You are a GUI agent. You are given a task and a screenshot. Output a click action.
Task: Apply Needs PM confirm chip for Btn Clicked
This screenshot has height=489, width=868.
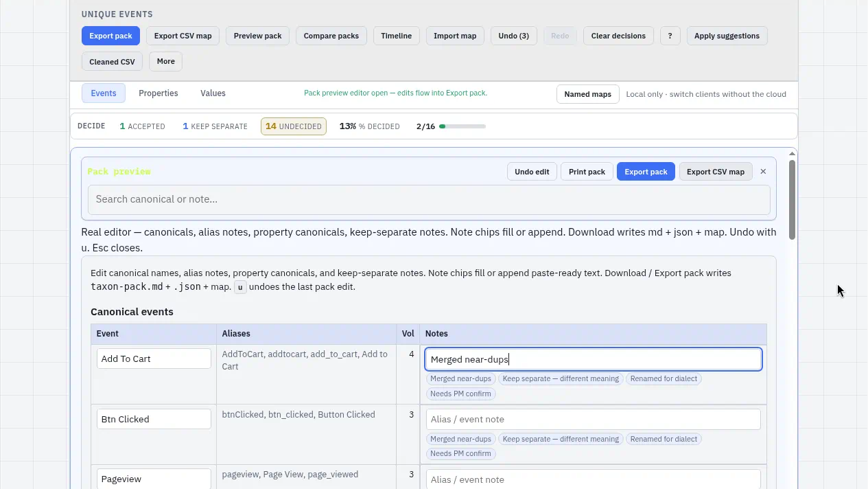point(460,453)
